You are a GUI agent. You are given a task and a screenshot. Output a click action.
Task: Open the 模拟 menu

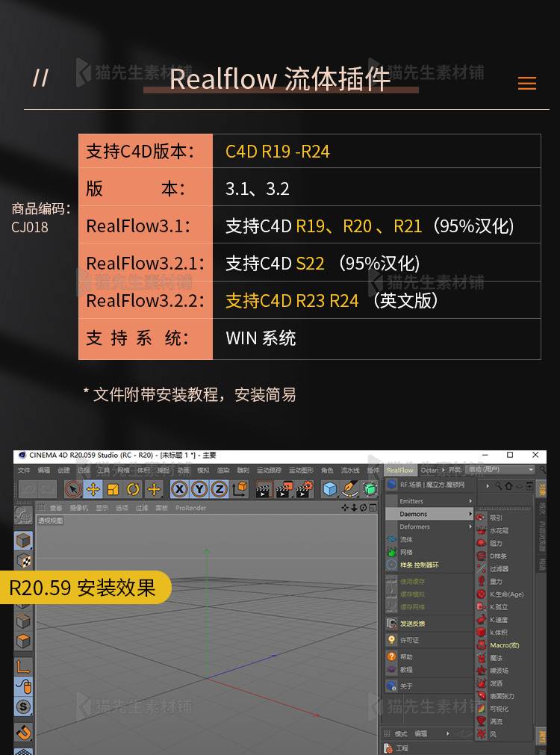coord(203,470)
